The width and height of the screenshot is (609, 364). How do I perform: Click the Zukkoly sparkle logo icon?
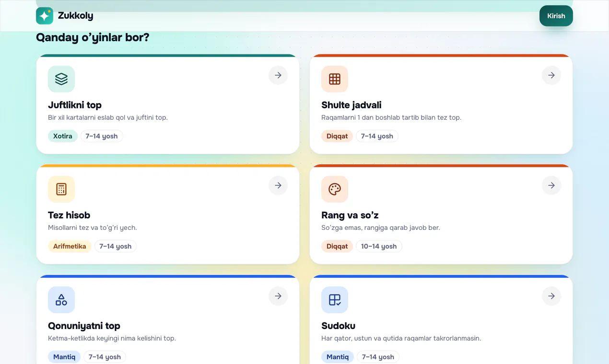pyautogui.click(x=45, y=16)
